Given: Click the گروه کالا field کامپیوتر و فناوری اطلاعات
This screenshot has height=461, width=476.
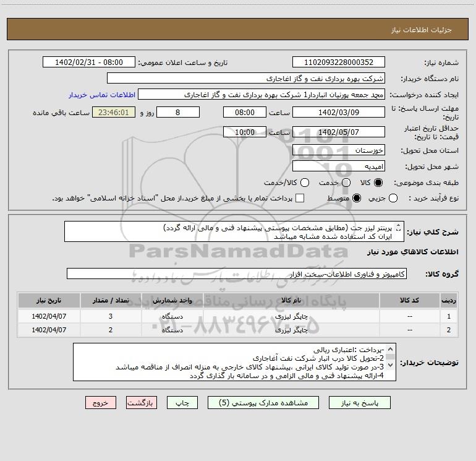Looking at the screenshot, I should point(237,274).
